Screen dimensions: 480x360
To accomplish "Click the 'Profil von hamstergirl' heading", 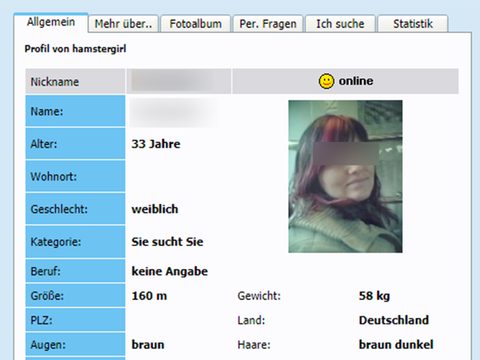I will tap(75, 49).
